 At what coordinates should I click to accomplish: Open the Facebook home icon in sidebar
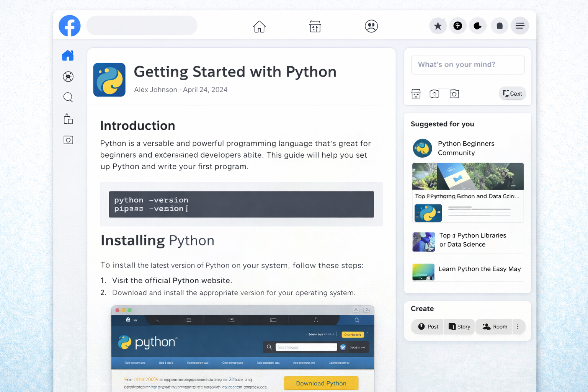pos(68,55)
